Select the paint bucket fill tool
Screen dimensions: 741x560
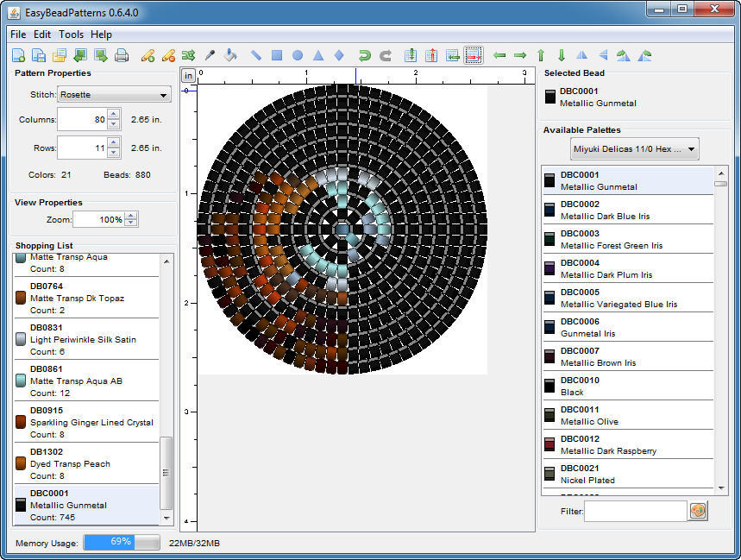point(230,56)
